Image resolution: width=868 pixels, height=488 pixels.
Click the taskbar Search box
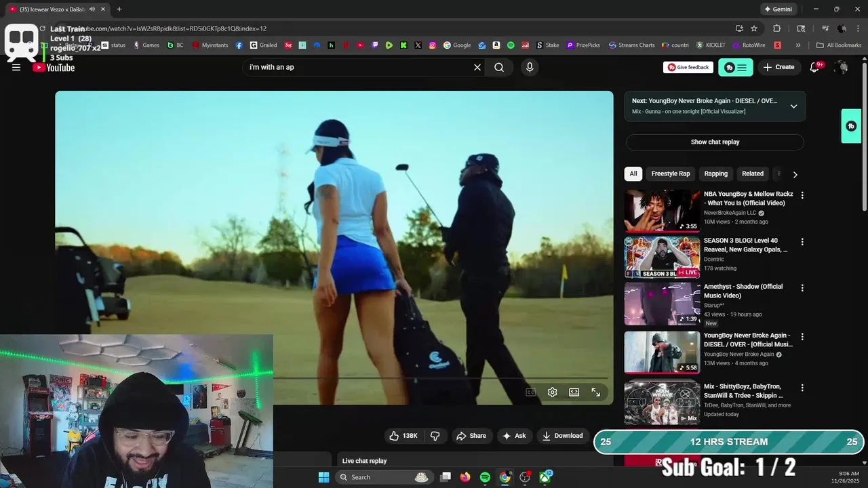click(384, 477)
